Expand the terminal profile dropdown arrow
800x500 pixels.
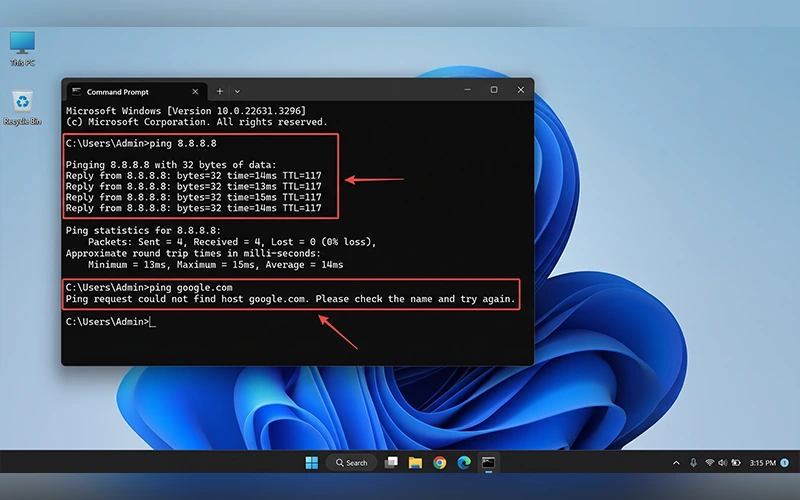[237, 91]
